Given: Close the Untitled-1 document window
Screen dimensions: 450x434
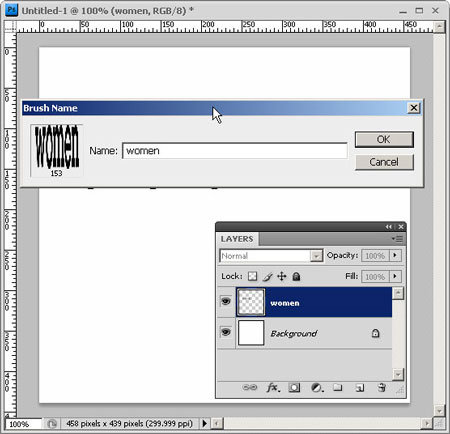Looking at the screenshot, I should click(x=435, y=11).
